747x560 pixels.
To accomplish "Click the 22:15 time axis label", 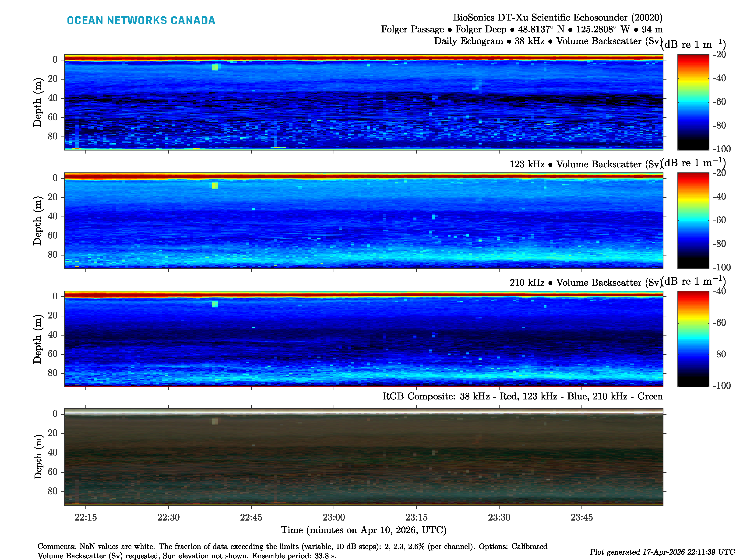I will (85, 517).
